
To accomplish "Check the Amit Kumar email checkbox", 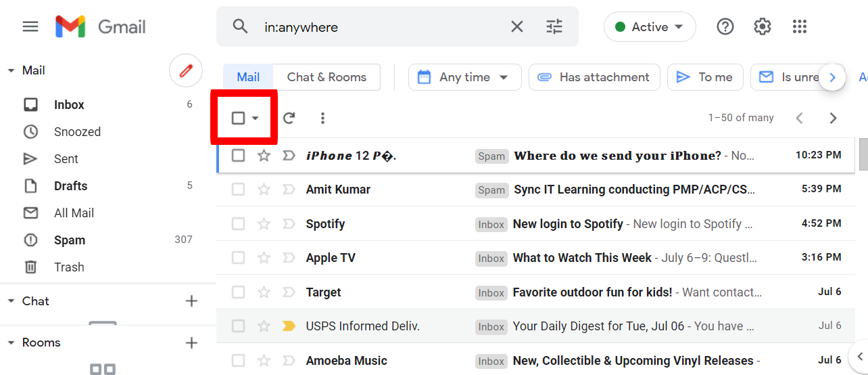I will [238, 190].
